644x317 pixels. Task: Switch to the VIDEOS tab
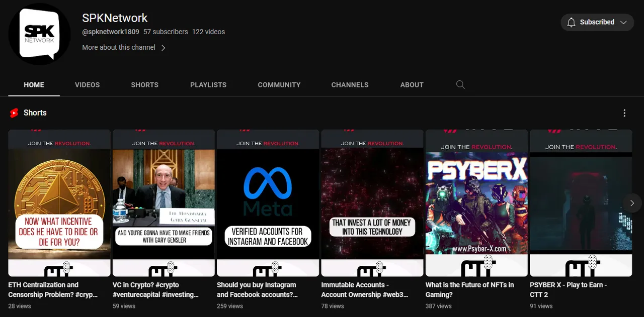(88, 85)
